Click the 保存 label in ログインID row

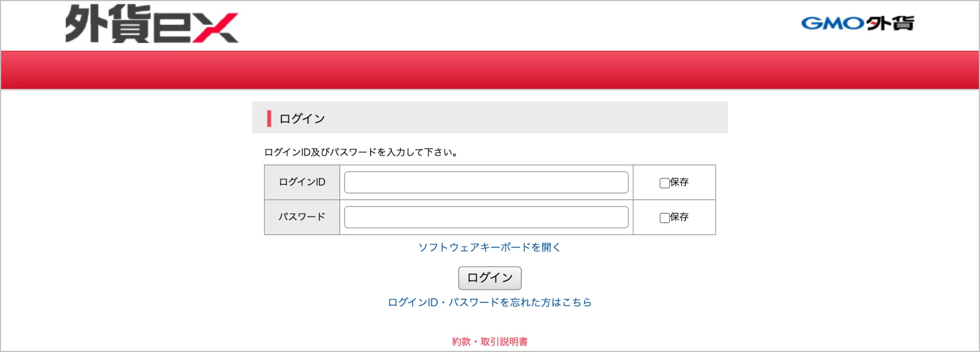pos(679,182)
